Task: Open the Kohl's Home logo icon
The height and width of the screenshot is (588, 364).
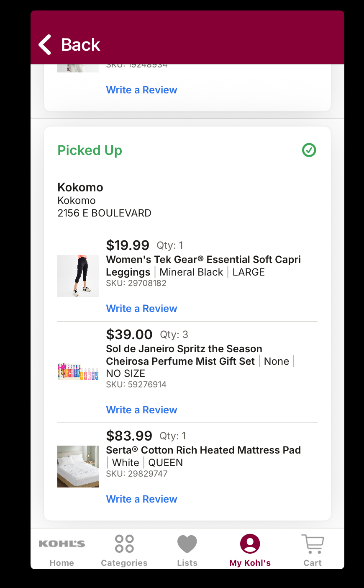Action: coord(62,544)
